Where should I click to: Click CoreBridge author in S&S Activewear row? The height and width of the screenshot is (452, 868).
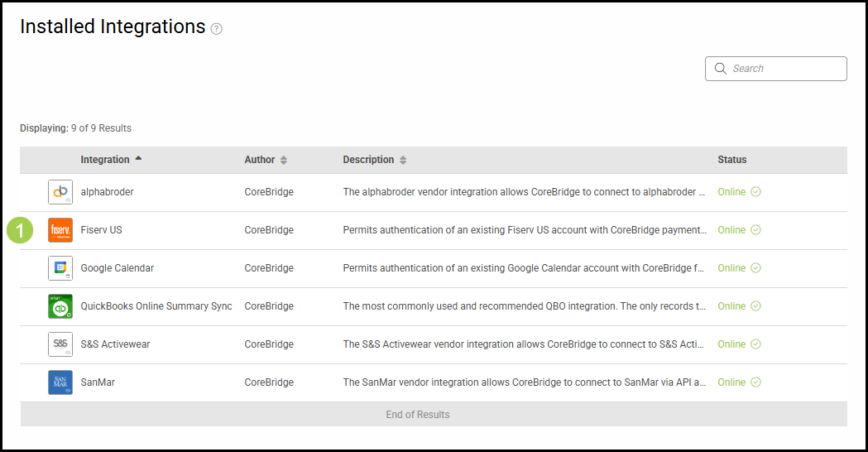[x=269, y=344]
